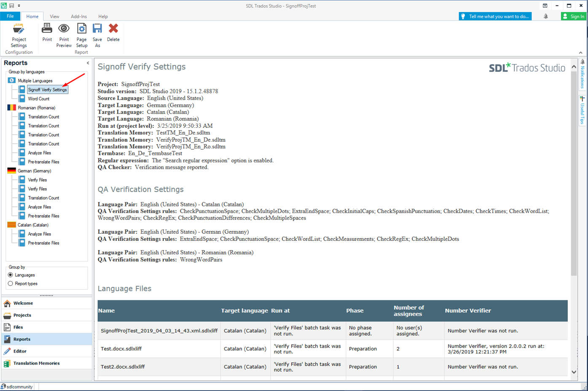Open Analyze Files under German
Screen dimensions: 588x391
39,207
